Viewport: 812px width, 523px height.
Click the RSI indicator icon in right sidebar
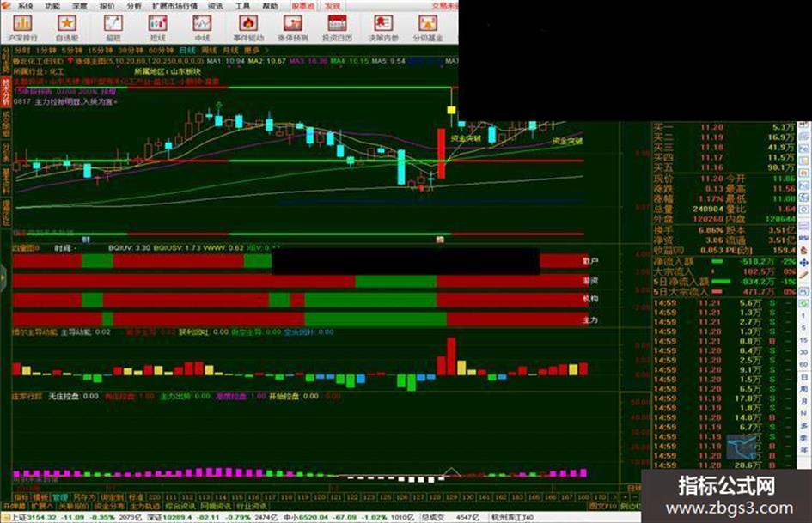(x=803, y=238)
